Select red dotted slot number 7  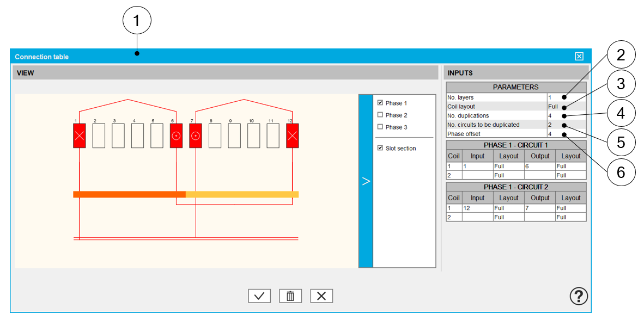click(196, 136)
